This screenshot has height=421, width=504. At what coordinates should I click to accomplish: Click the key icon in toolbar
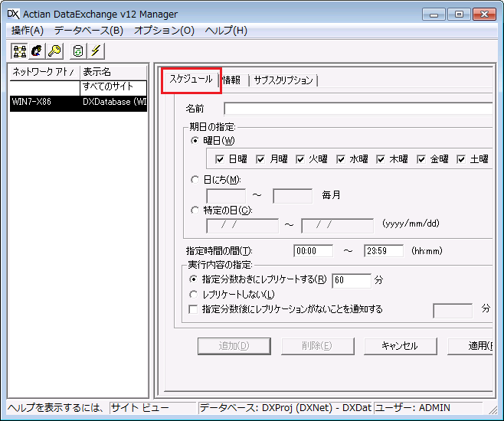click(x=54, y=51)
